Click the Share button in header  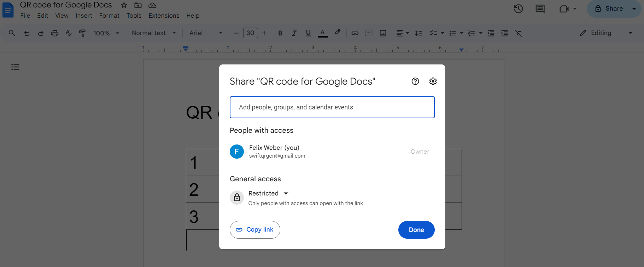(608, 9)
